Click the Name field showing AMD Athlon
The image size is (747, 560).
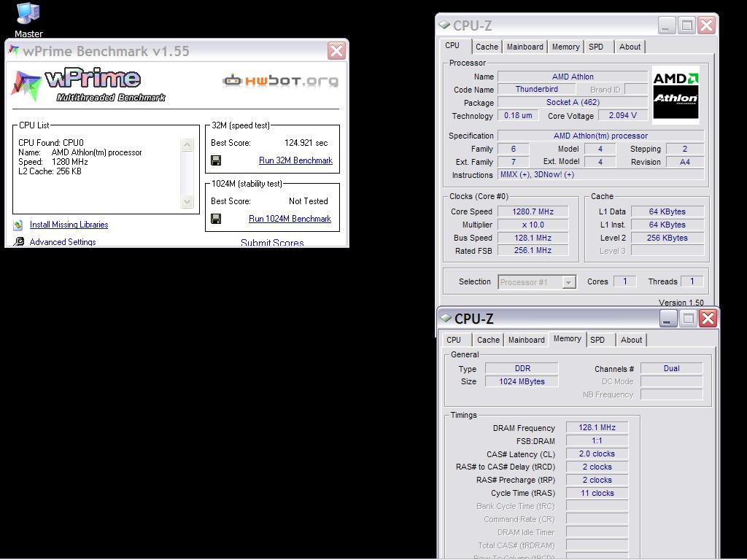[x=573, y=77]
